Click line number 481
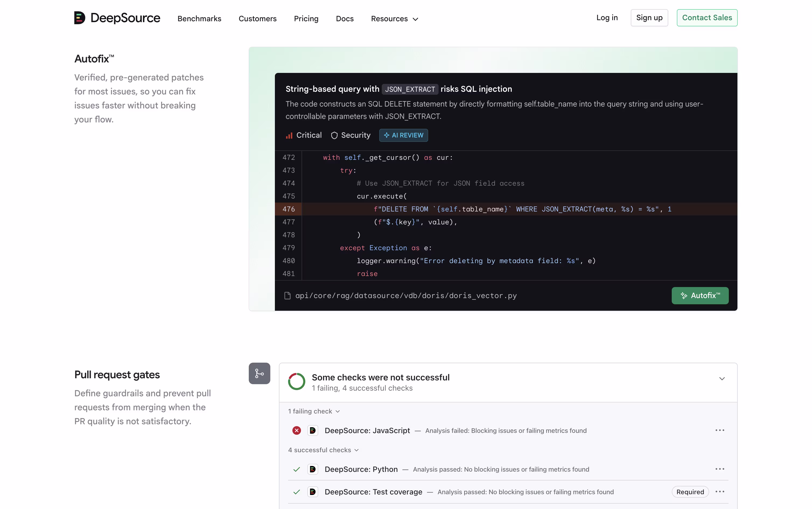 [x=288, y=274]
